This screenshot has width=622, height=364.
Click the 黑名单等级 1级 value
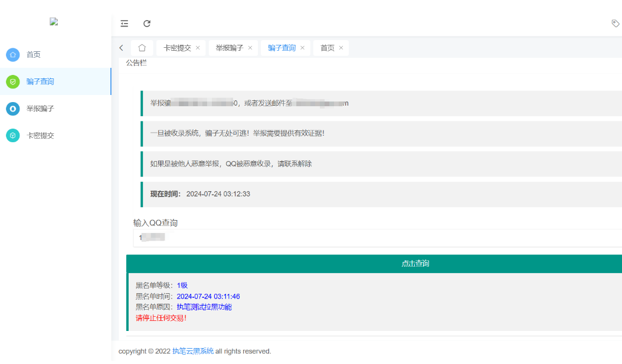[x=182, y=286]
